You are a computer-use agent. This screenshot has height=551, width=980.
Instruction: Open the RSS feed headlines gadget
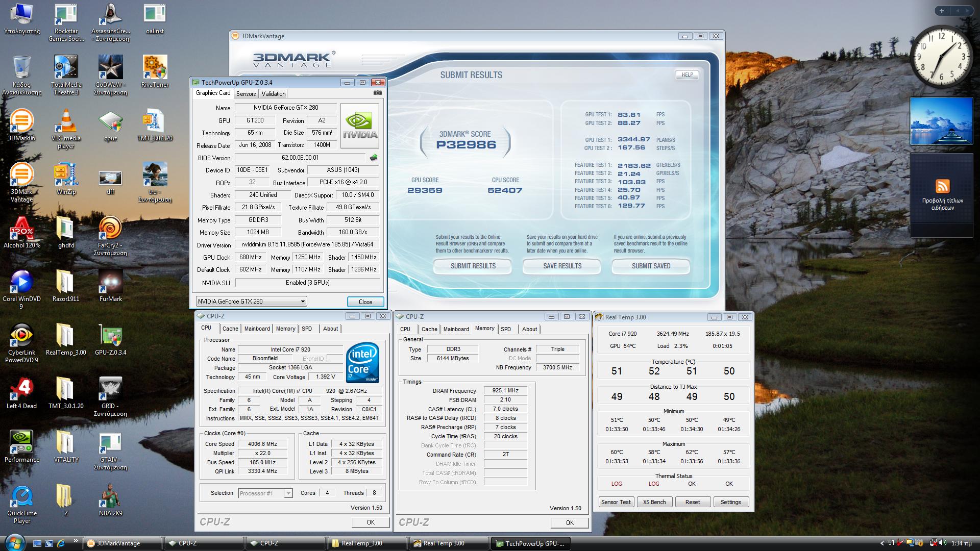click(x=942, y=195)
